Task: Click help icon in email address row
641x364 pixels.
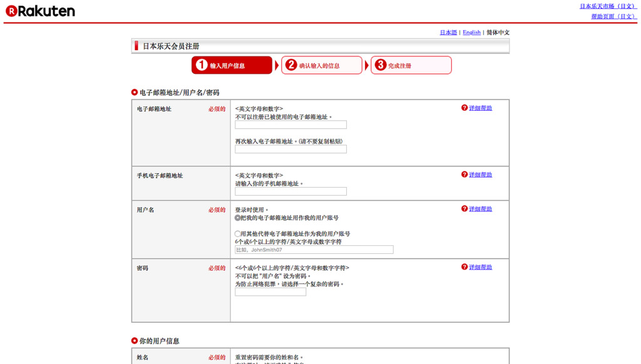Action: (x=464, y=108)
